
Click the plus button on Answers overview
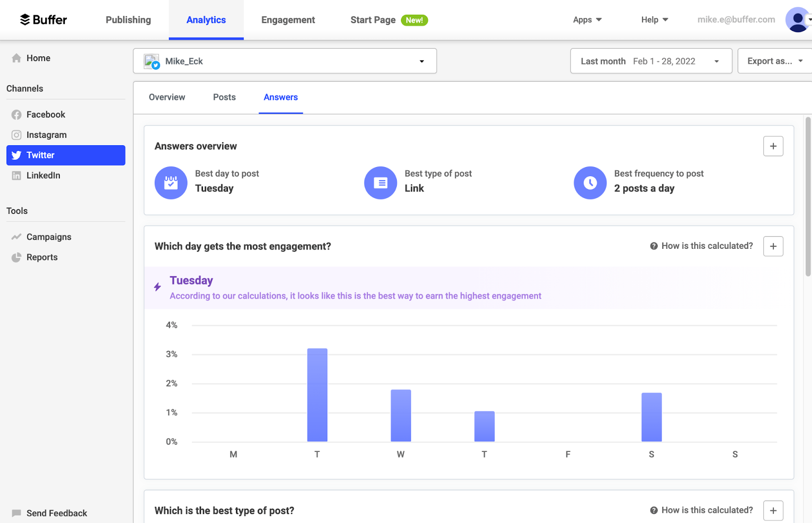pyautogui.click(x=773, y=146)
